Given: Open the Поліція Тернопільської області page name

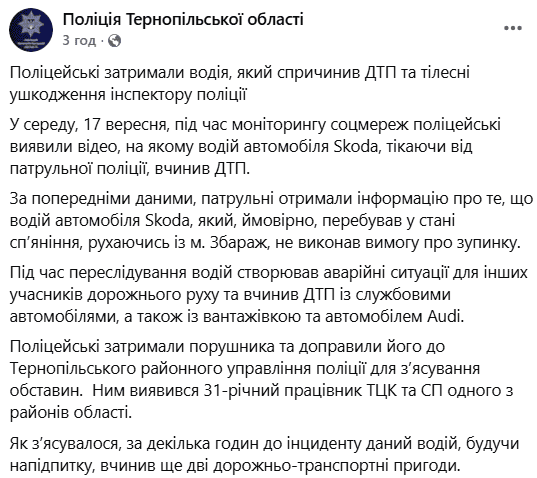Looking at the screenshot, I should click(183, 19).
